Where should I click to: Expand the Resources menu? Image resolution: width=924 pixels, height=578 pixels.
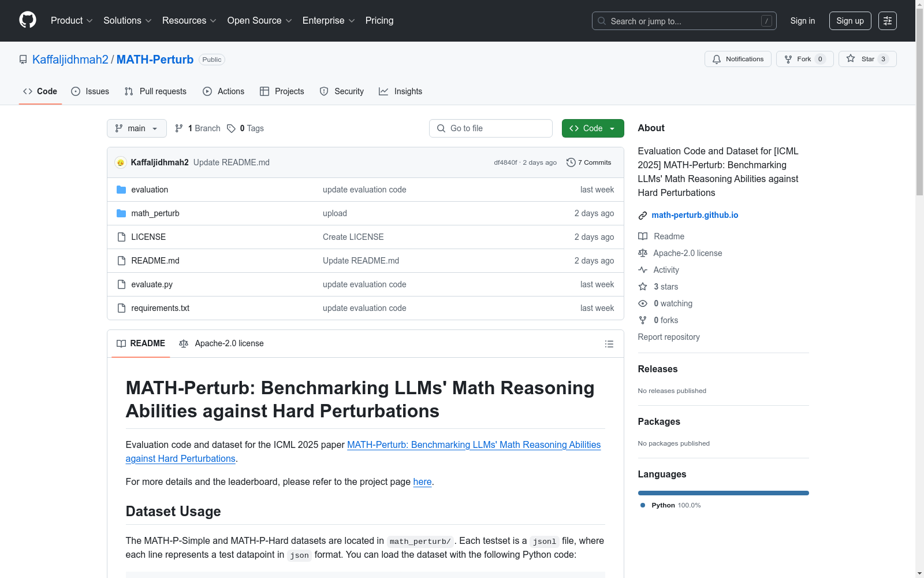189,21
